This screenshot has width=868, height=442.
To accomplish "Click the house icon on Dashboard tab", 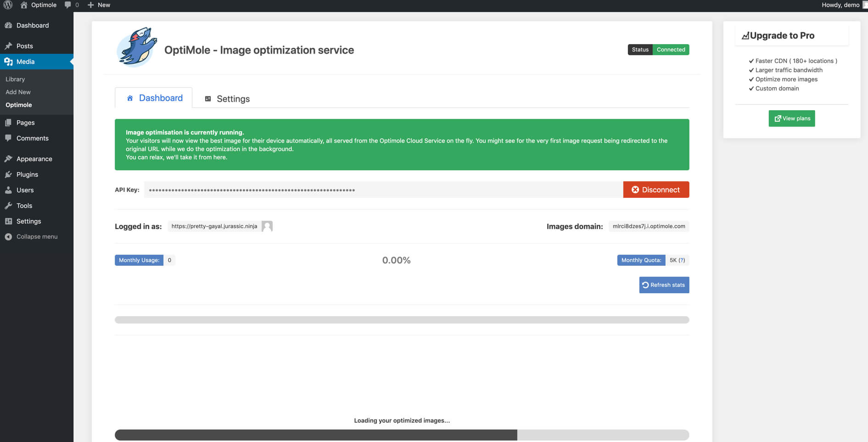I will click(130, 98).
